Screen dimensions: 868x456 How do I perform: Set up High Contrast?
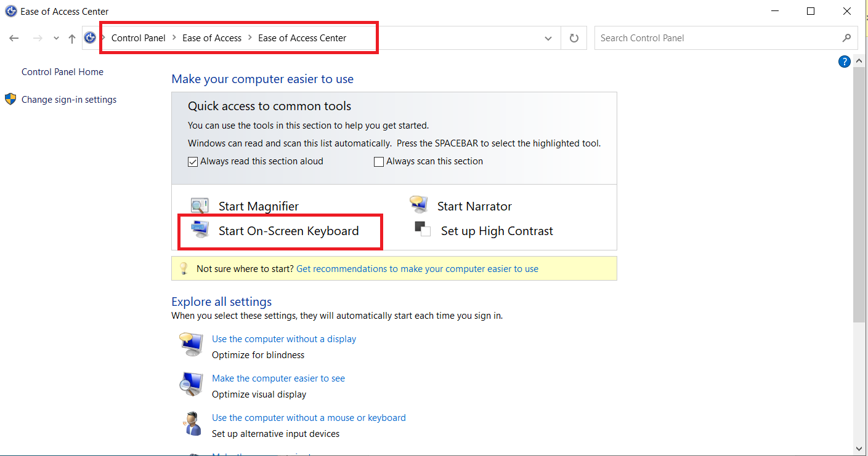(x=497, y=231)
